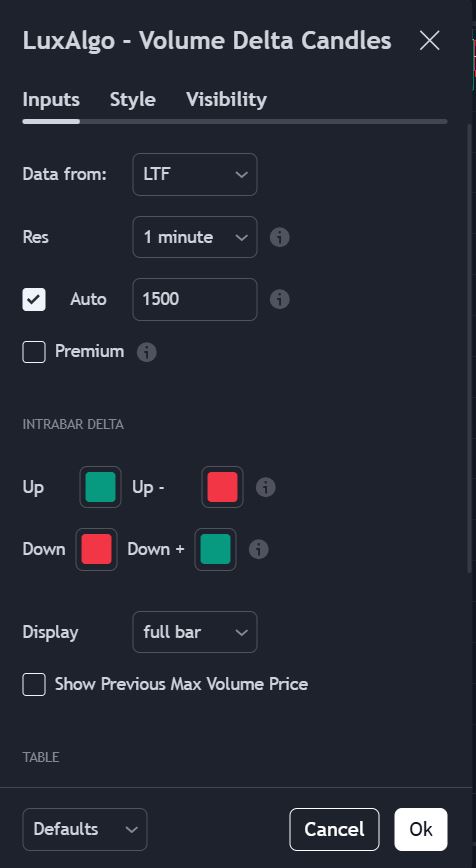476x868 pixels.
Task: Switch to the Style tab
Action: [x=133, y=100]
